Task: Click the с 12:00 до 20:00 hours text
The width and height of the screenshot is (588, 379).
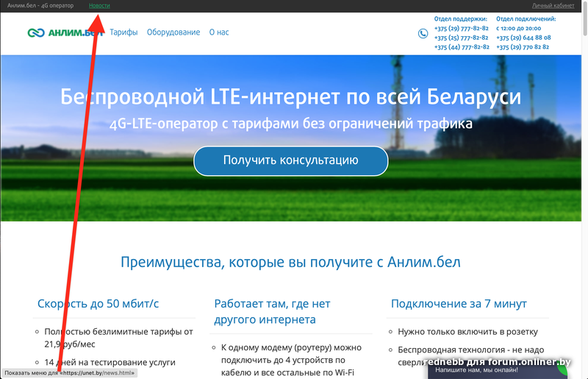Action: point(518,28)
